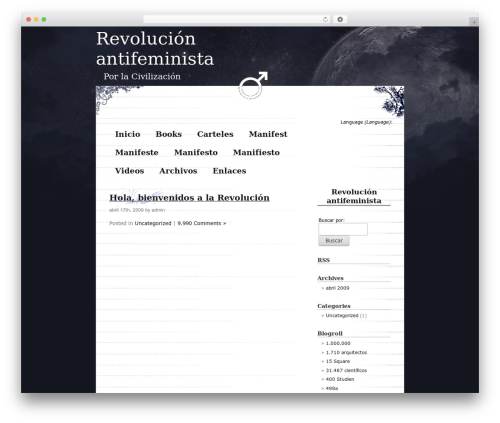Open the Videos menu item
Image resolution: width=500 pixels, height=423 pixels.
[129, 171]
